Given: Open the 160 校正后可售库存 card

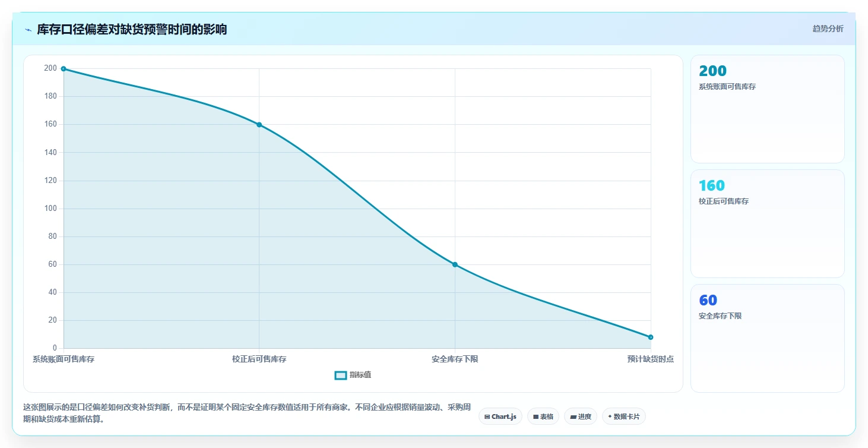Looking at the screenshot, I should (767, 223).
